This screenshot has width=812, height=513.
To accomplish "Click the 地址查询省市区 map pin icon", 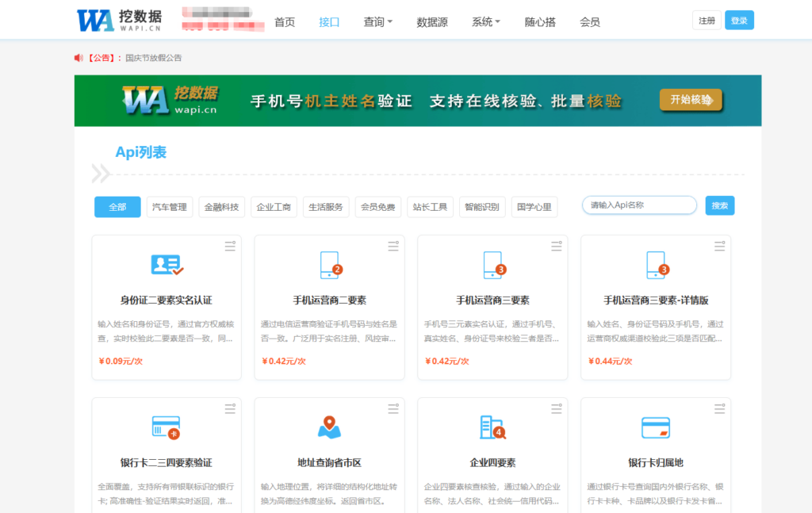I will click(329, 427).
